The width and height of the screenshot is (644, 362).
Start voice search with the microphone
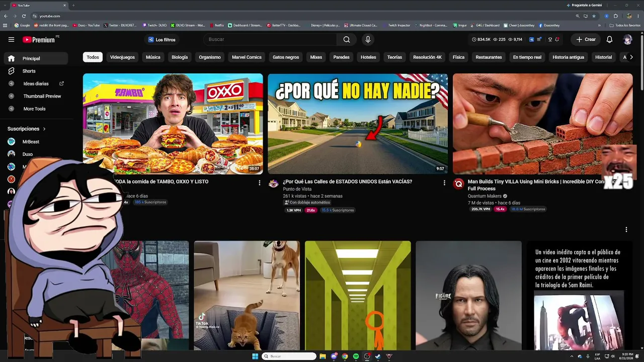coord(368,39)
